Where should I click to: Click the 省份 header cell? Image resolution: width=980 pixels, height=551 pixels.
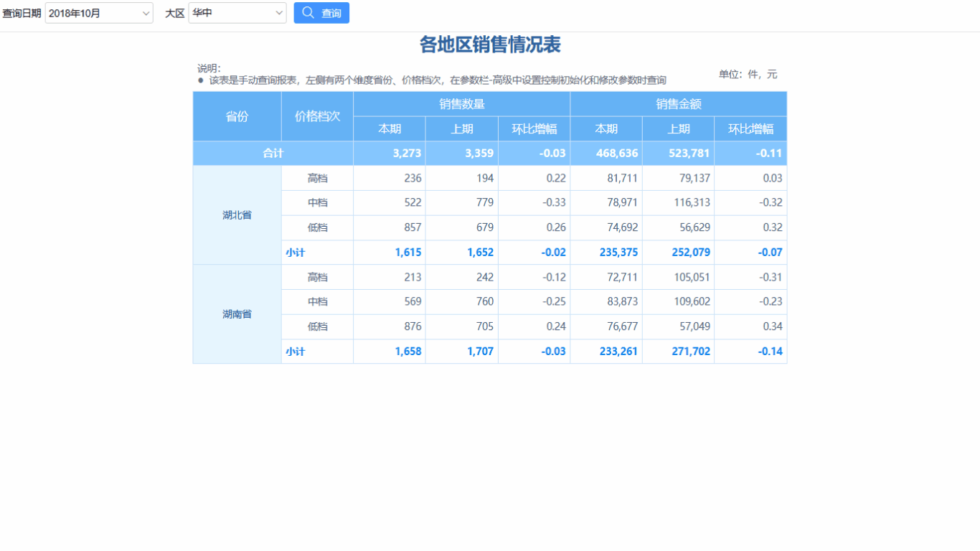[x=237, y=116]
